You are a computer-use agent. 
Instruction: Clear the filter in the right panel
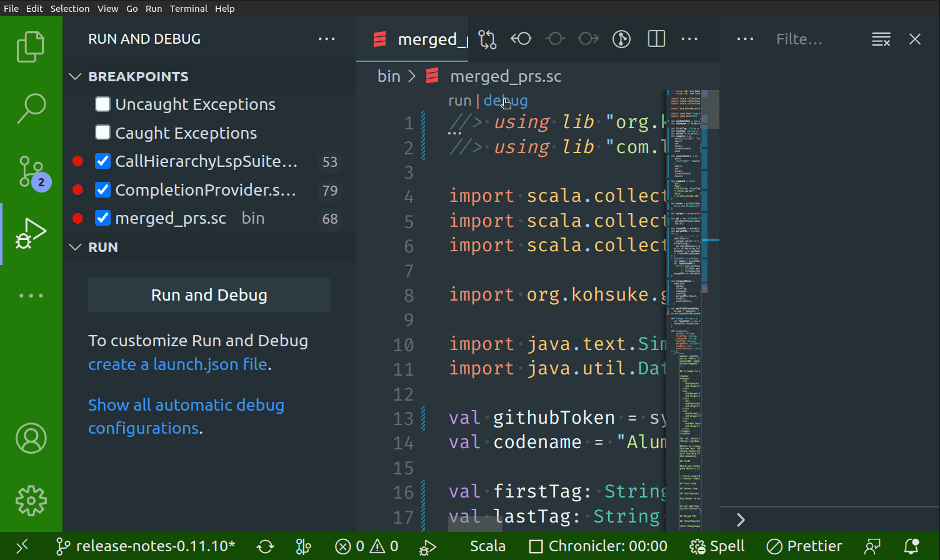pos(881,39)
